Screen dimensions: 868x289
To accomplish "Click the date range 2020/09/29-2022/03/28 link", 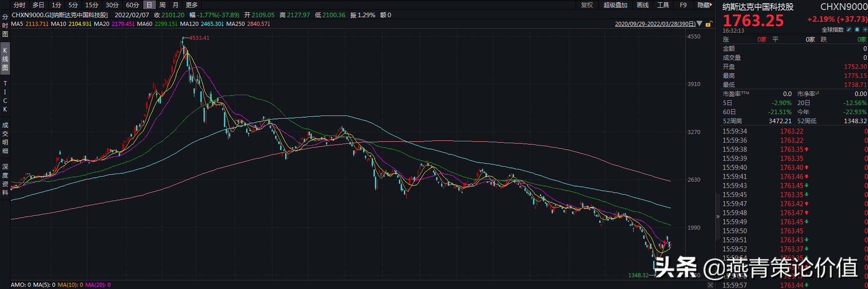I will click(655, 24).
